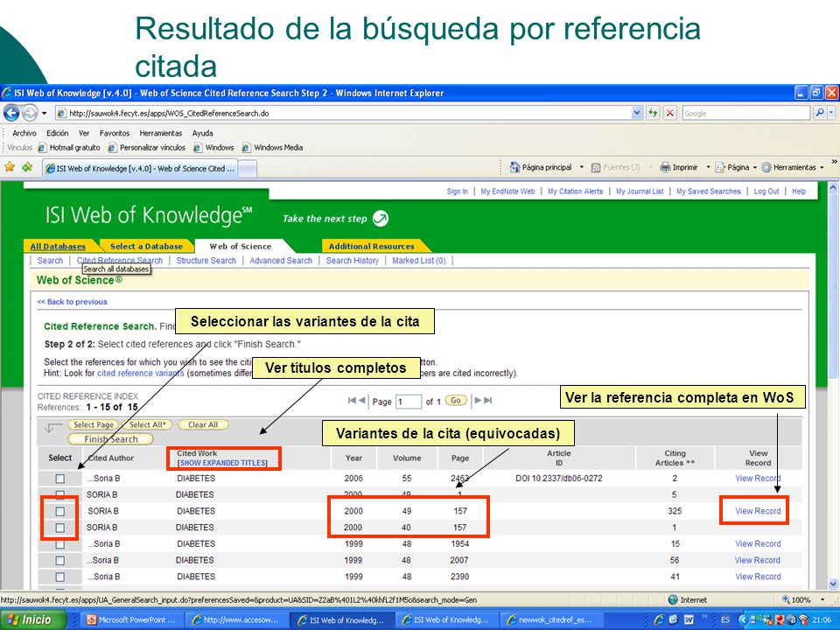The image size is (840, 630).
Task: Switch to the Additional Resources tab
Action: tap(372, 247)
